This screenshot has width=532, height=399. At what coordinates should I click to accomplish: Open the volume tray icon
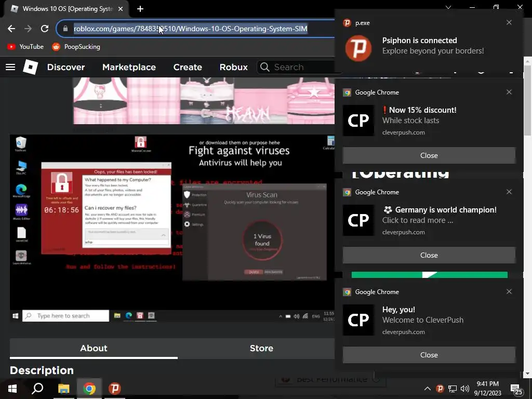pyautogui.click(x=465, y=389)
